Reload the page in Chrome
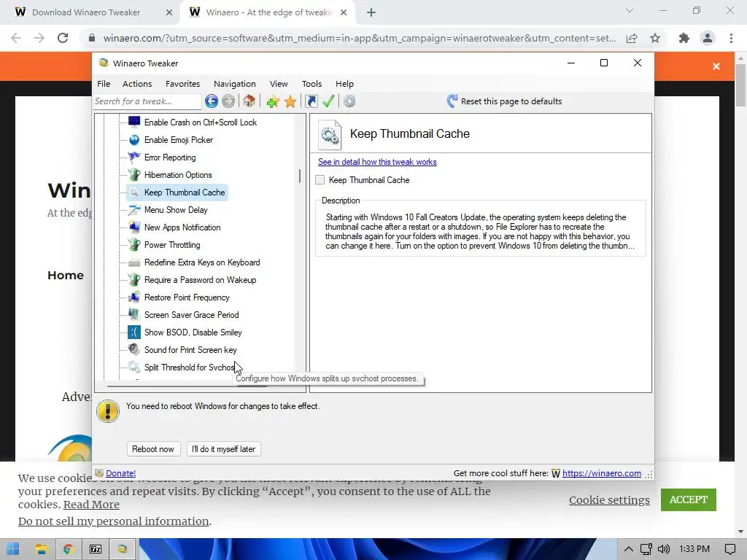 63,38
